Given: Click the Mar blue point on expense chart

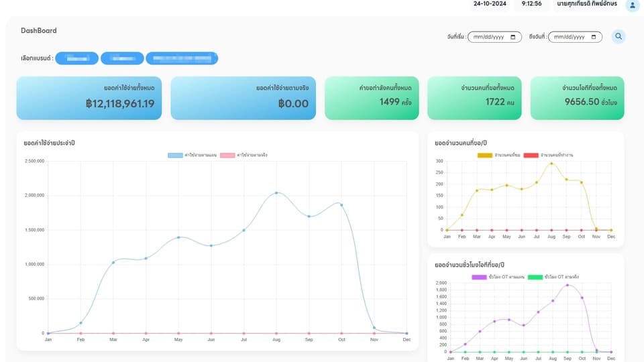Looking at the screenshot, I should (113, 263).
